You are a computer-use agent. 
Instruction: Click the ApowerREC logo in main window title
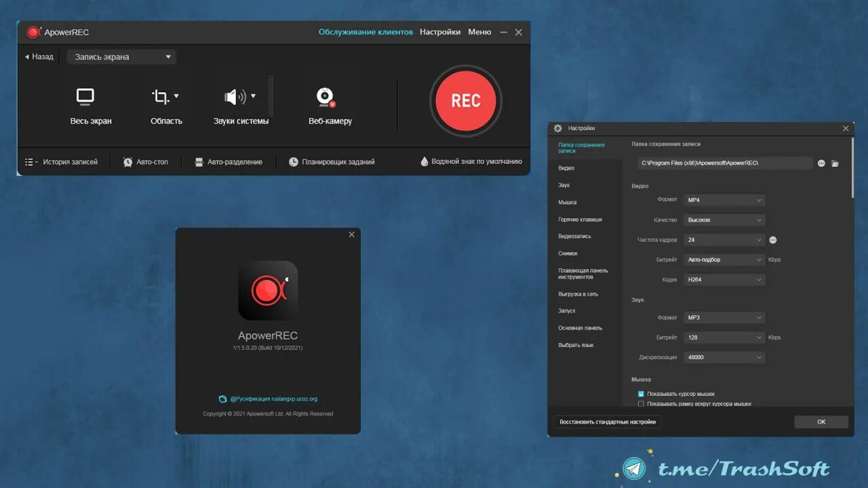click(34, 32)
